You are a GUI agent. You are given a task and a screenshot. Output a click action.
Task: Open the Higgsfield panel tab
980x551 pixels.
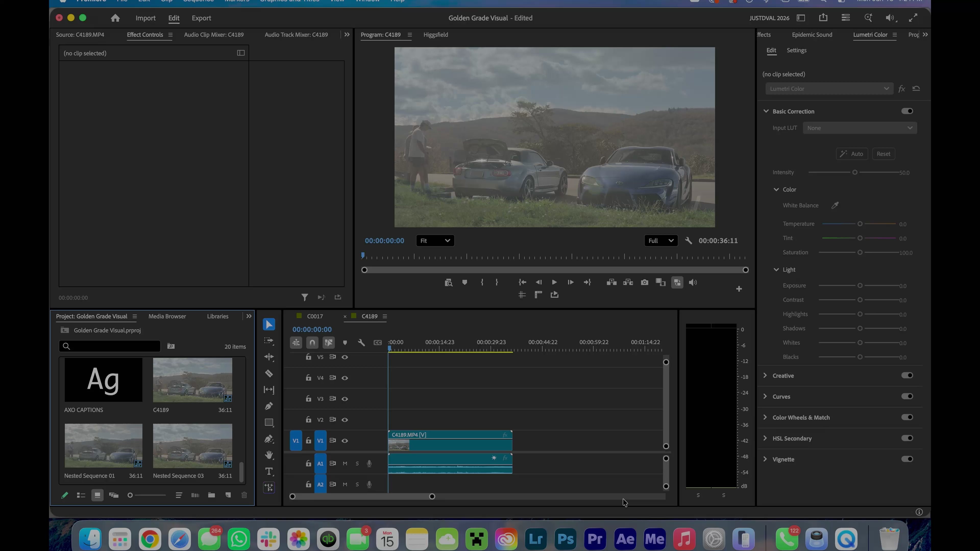click(436, 35)
